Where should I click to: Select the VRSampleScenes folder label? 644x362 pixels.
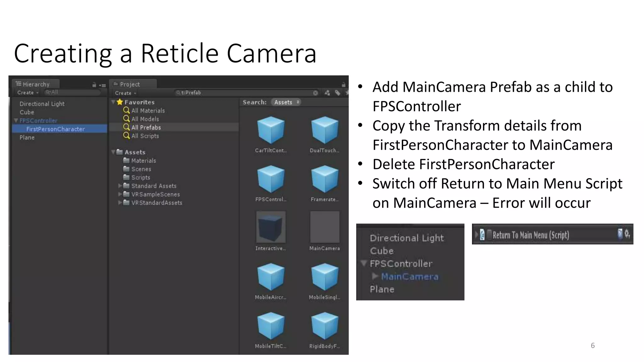[155, 195]
